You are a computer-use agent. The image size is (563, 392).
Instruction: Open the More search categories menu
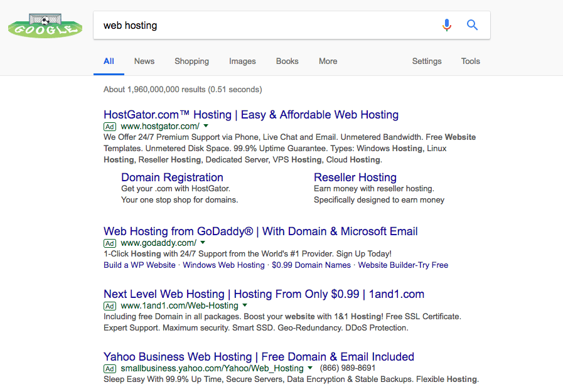pos(328,61)
